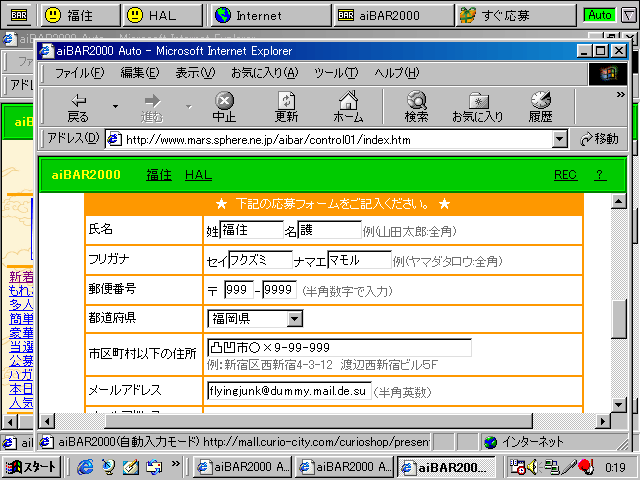Image resolution: width=640 pixels, height=480 pixels.
Task: Click the 福住 link in green header
Action: pos(159,175)
